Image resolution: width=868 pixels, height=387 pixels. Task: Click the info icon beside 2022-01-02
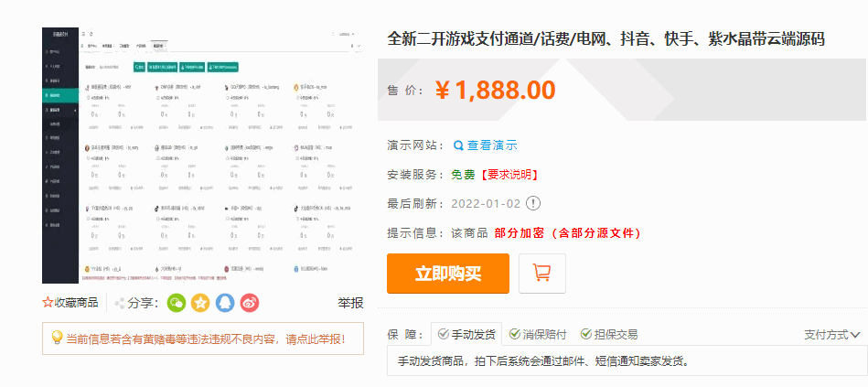click(533, 204)
